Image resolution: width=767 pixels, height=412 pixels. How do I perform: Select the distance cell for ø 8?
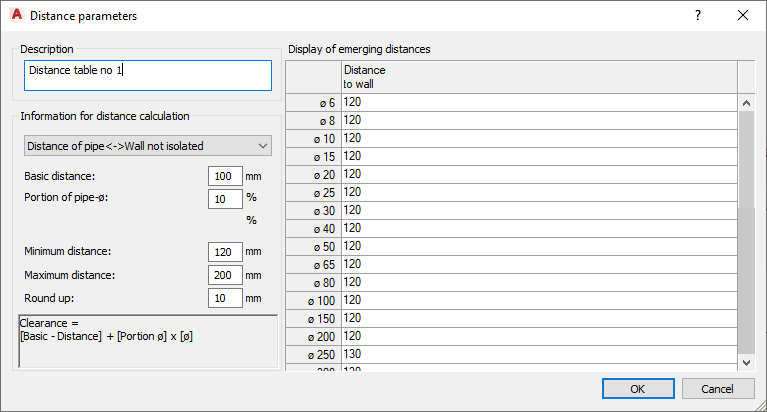(x=539, y=120)
